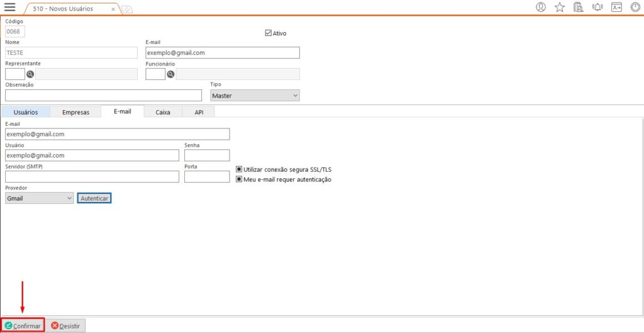Click the Servidor (SMTP) input field
The width and height of the screenshot is (644, 333).
point(92,177)
